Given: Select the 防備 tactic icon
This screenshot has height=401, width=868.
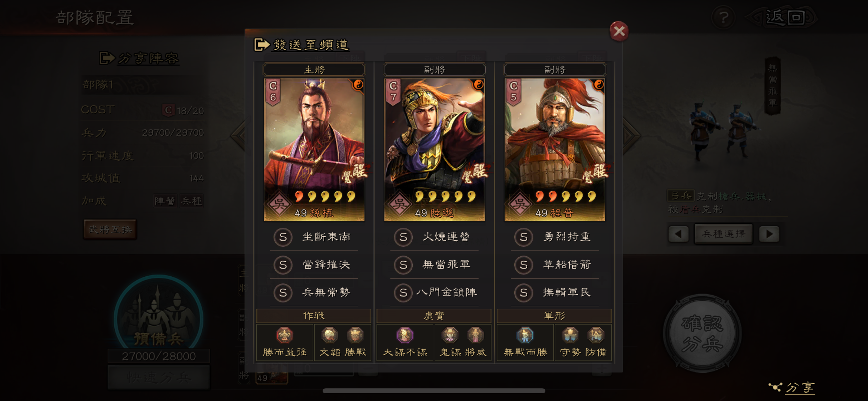Looking at the screenshot, I should coord(596,335).
